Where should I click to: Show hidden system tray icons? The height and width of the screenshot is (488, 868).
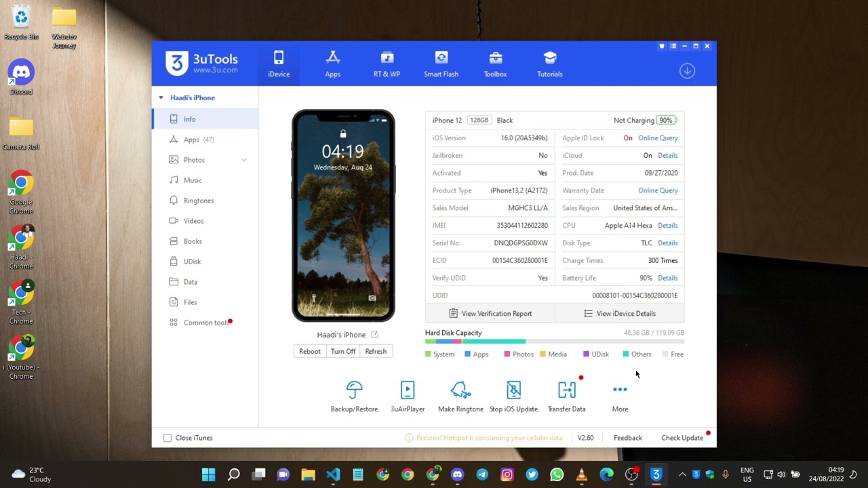coord(682,474)
